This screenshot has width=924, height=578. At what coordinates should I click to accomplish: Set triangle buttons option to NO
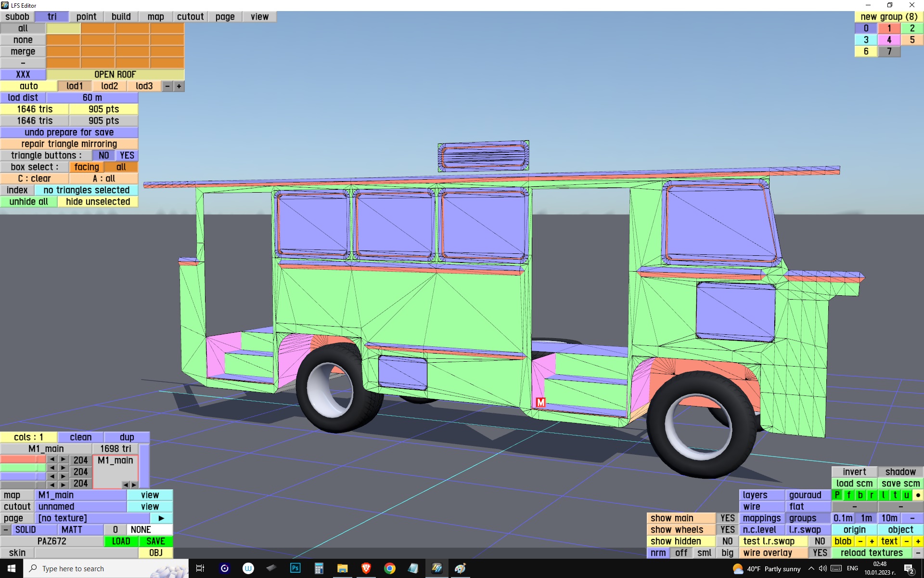tap(103, 155)
